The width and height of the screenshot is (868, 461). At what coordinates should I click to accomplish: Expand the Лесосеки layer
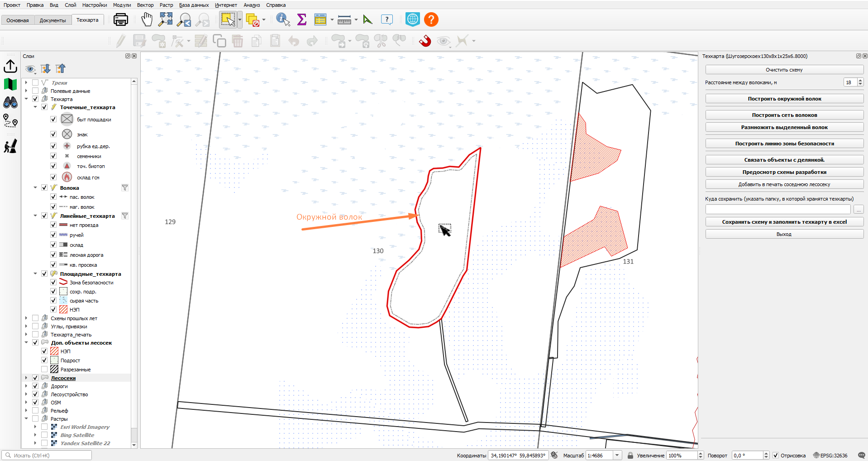coord(26,378)
